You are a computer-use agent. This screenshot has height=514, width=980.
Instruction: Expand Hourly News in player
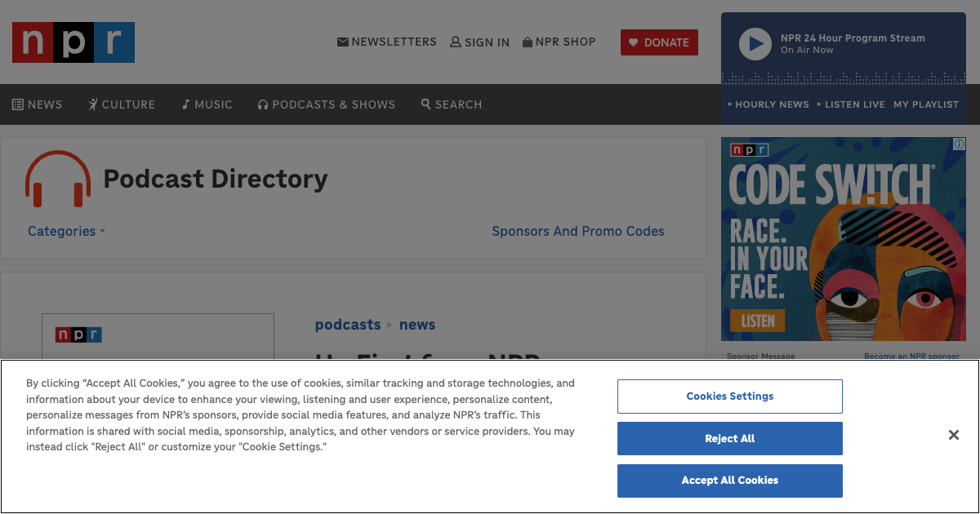click(768, 104)
